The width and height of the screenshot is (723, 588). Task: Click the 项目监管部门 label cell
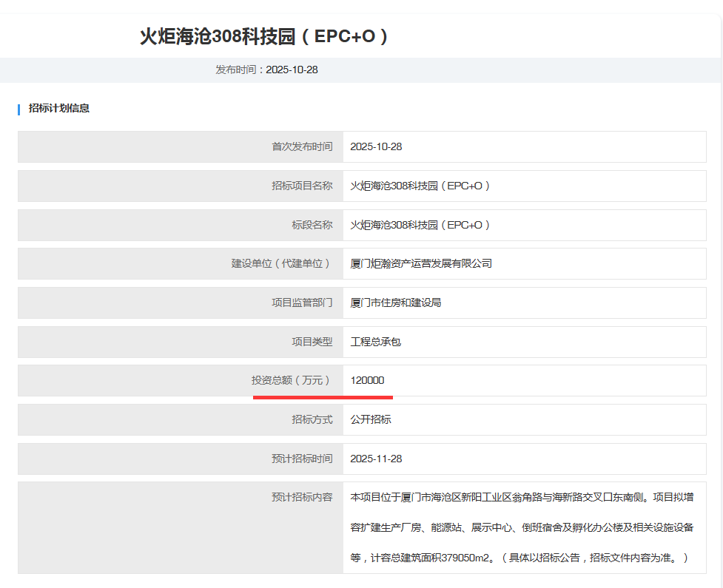(302, 303)
